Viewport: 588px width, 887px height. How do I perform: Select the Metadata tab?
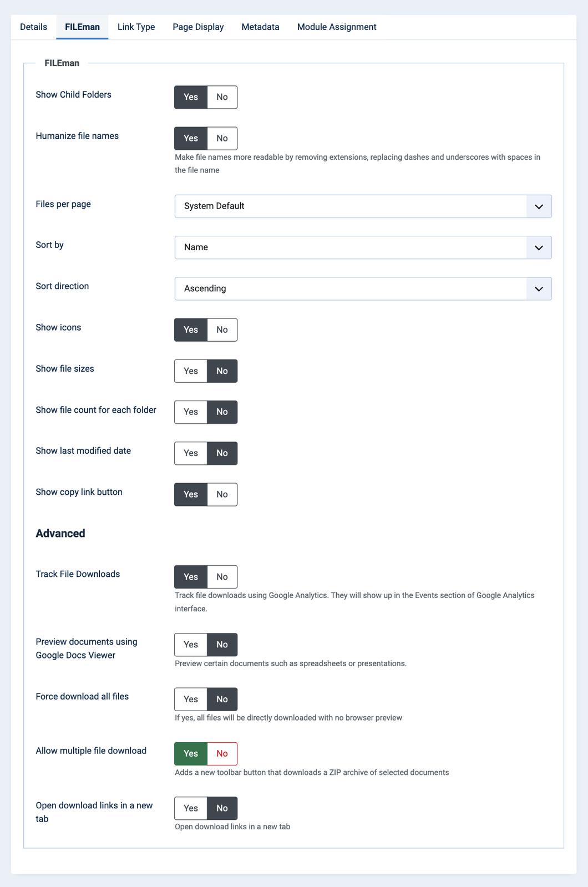coord(260,27)
